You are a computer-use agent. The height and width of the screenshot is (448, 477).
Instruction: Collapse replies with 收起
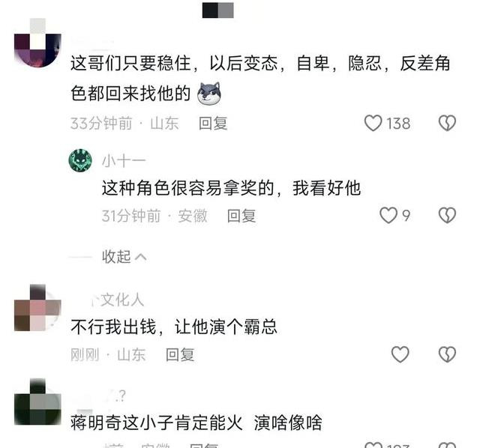click(x=116, y=257)
